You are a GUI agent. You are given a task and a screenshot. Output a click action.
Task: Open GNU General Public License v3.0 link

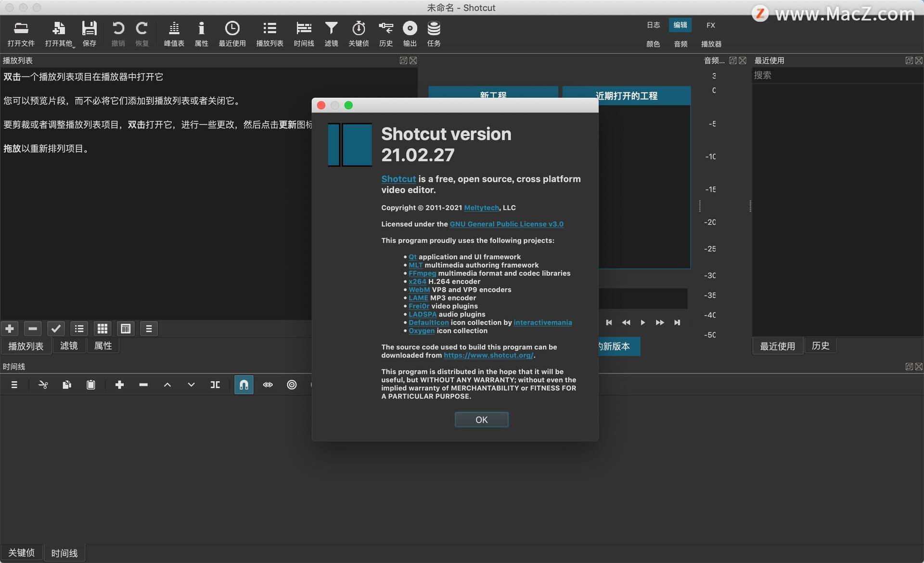[x=506, y=224]
